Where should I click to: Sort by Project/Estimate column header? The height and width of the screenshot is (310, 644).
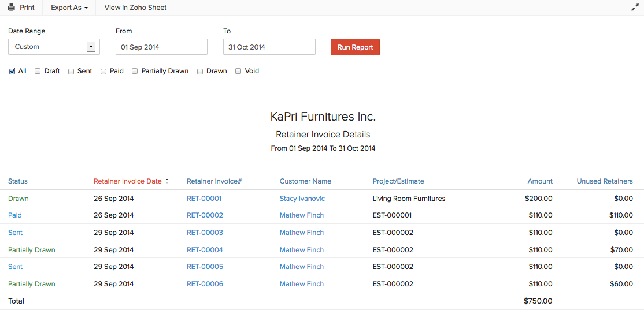398,181
